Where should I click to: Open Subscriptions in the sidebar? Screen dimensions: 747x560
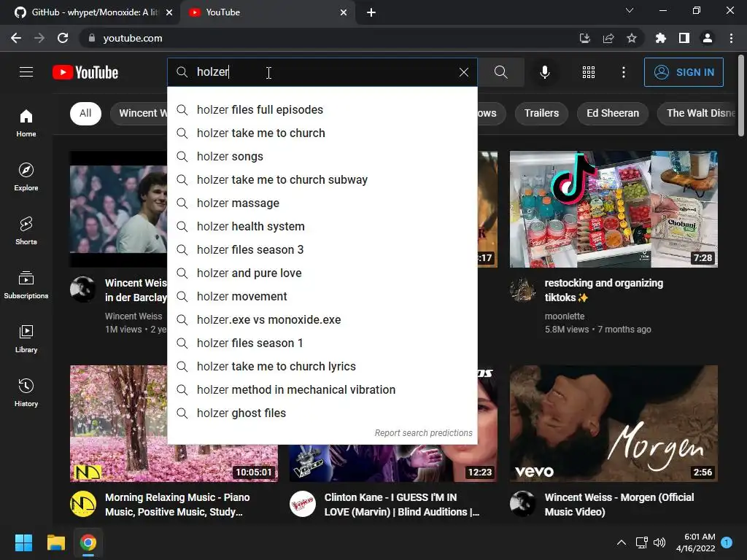[x=26, y=285]
